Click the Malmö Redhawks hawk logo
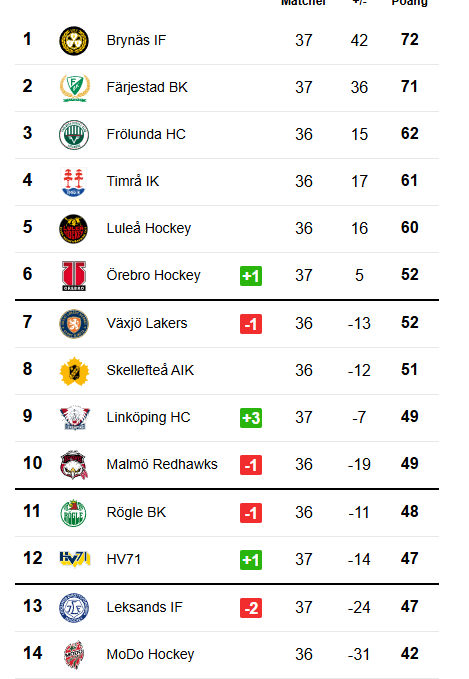The height and width of the screenshot is (679, 469). (x=74, y=465)
